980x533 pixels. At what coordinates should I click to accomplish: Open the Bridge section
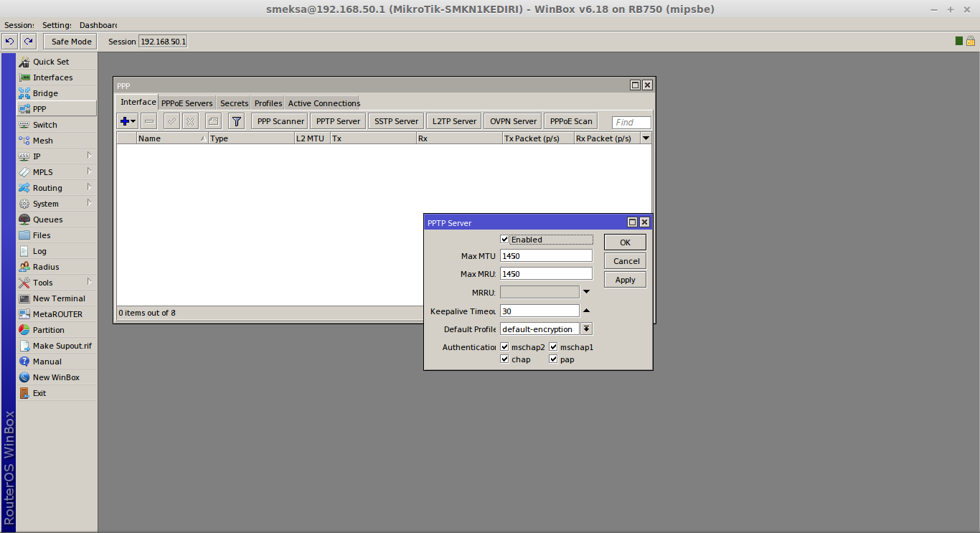click(x=57, y=93)
